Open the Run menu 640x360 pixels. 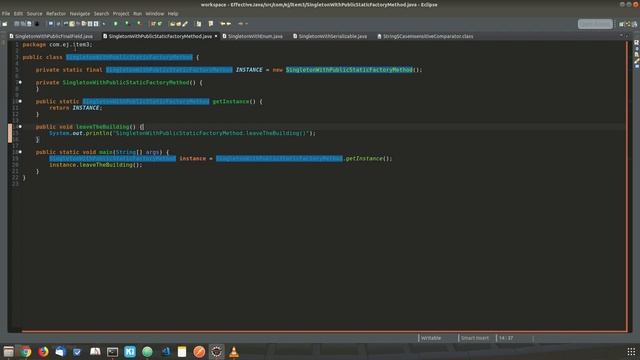138,13
